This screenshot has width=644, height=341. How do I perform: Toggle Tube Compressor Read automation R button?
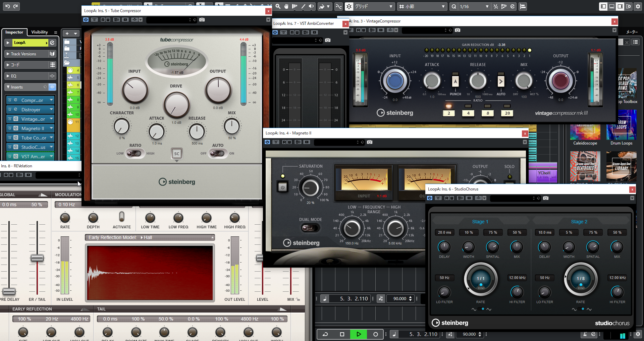pyautogui.click(x=103, y=20)
